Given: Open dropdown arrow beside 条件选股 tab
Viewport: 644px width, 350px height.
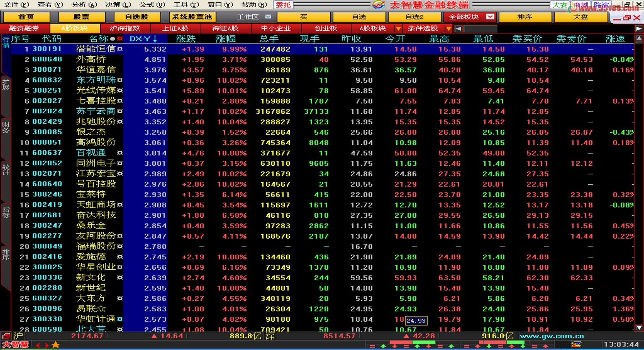Looking at the screenshot, I should 449,28.
